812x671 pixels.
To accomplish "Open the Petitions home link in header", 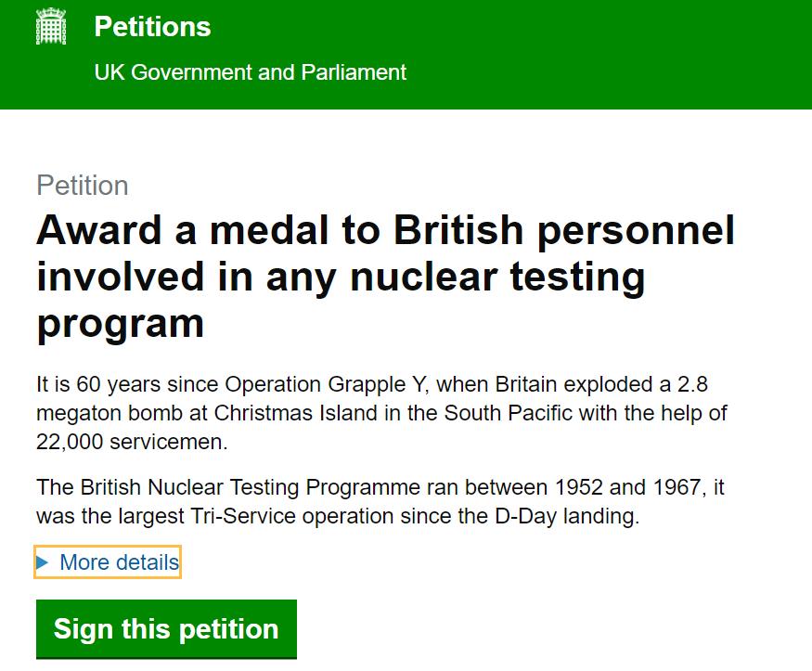I will (x=152, y=26).
